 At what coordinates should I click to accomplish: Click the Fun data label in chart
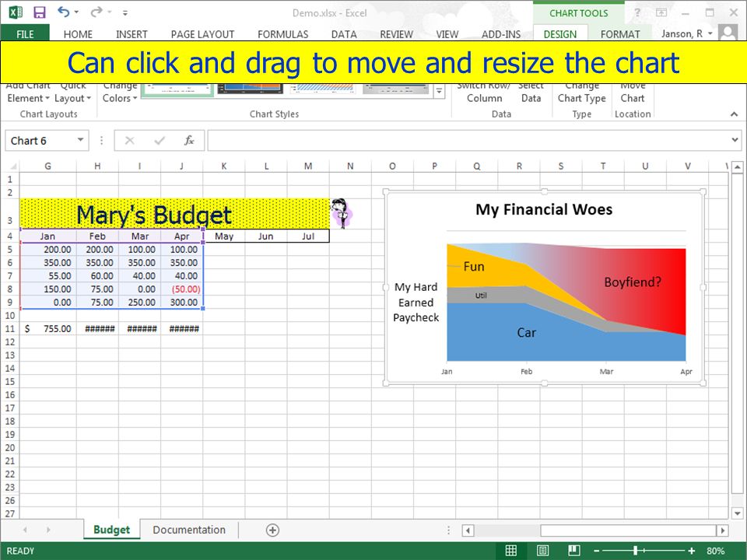tap(474, 267)
